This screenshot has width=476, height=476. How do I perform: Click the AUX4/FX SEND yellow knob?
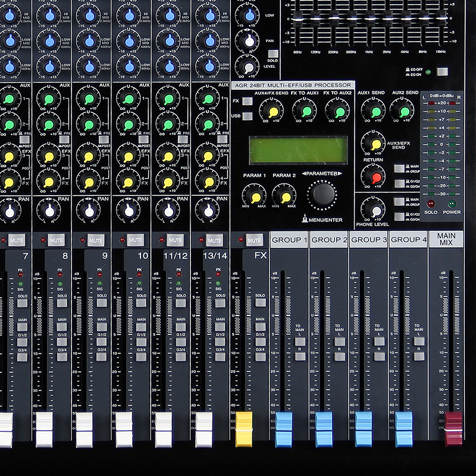[x=273, y=111]
